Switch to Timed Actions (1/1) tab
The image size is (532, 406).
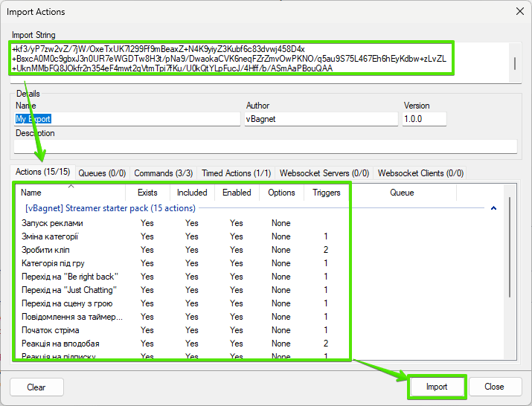click(x=236, y=173)
